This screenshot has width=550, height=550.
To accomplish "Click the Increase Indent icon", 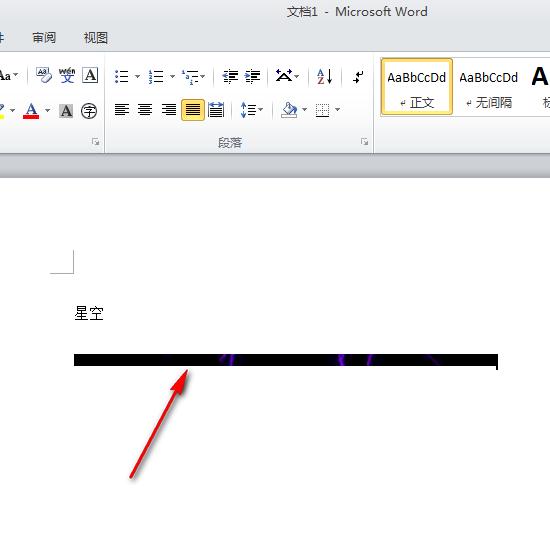I will click(x=253, y=76).
